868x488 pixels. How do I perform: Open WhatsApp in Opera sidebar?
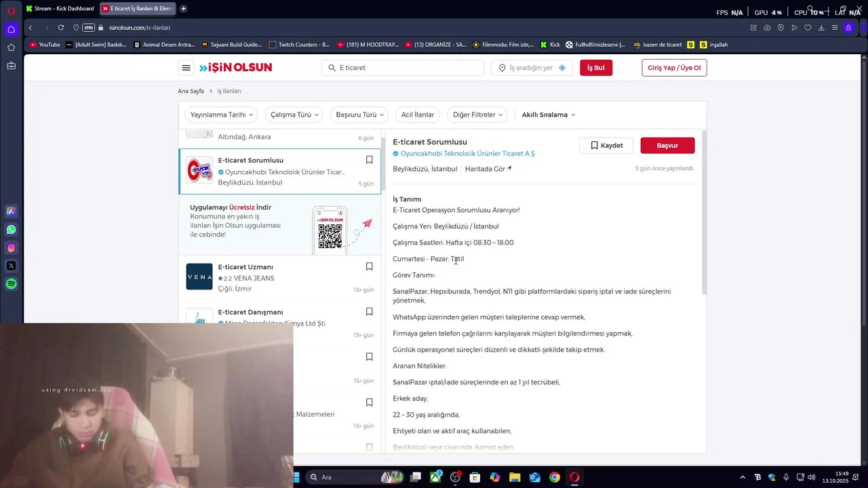pos(11,230)
